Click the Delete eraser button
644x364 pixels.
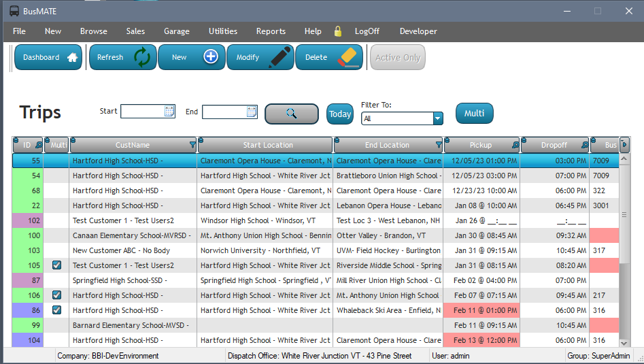click(329, 58)
